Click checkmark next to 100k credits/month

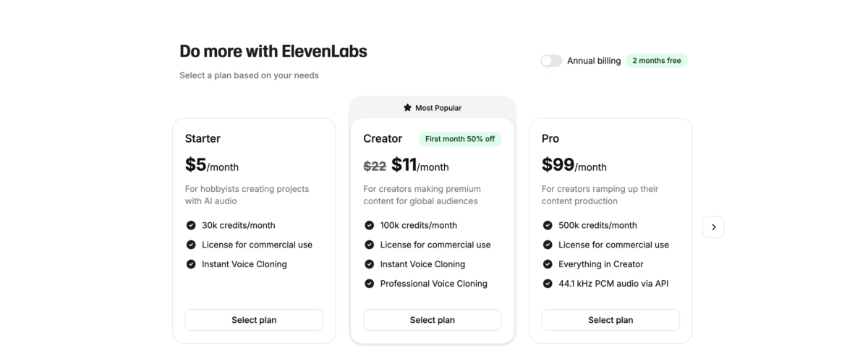[x=369, y=225]
